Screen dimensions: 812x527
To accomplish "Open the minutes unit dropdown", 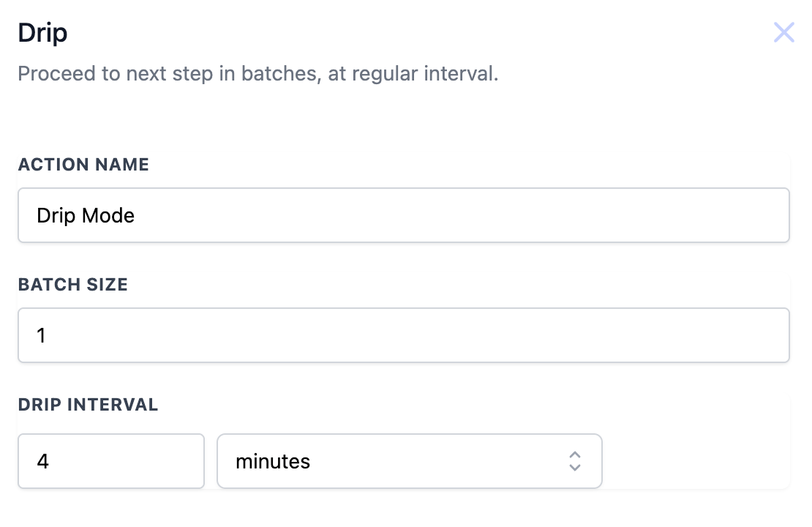I will tap(409, 461).
